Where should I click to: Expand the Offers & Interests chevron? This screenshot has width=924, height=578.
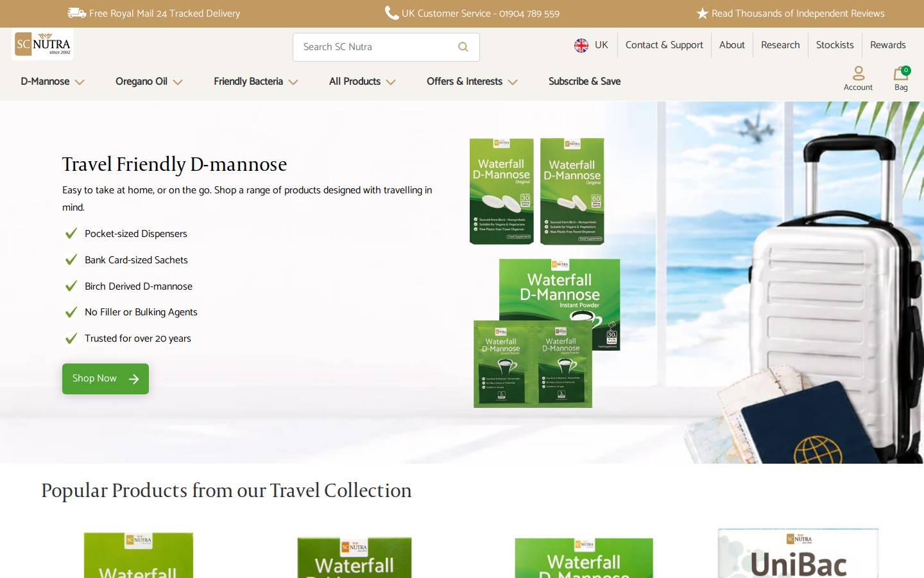pyautogui.click(x=513, y=82)
